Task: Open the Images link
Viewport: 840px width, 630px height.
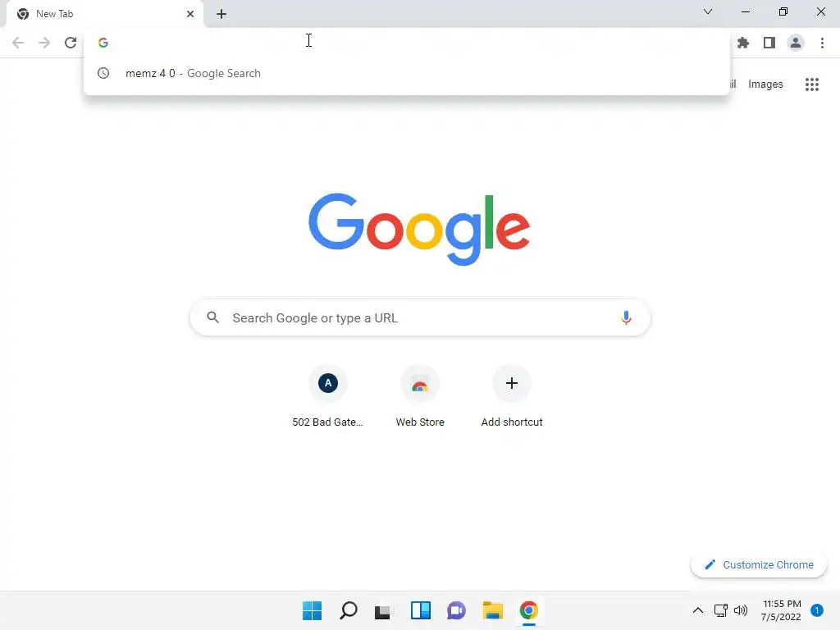Action: [765, 84]
